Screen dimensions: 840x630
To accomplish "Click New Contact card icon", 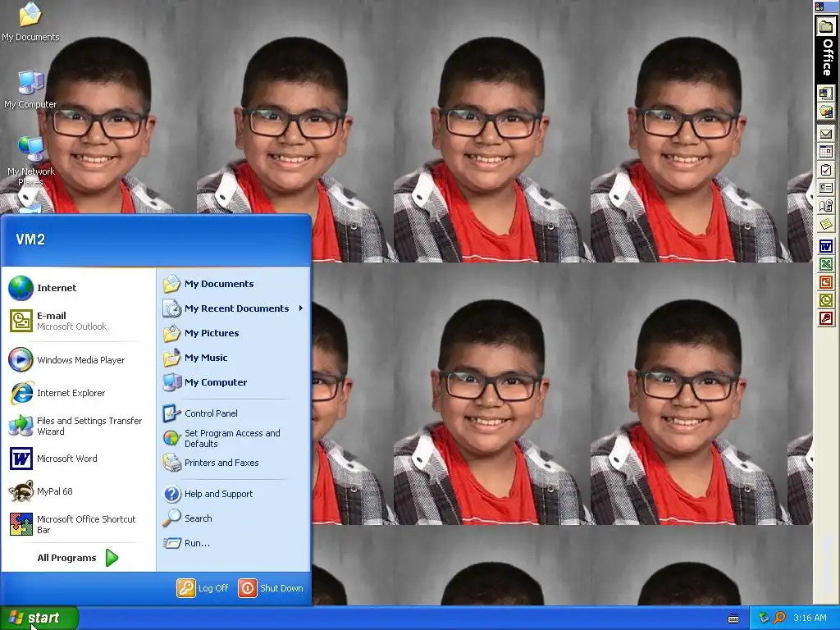I will [x=825, y=188].
